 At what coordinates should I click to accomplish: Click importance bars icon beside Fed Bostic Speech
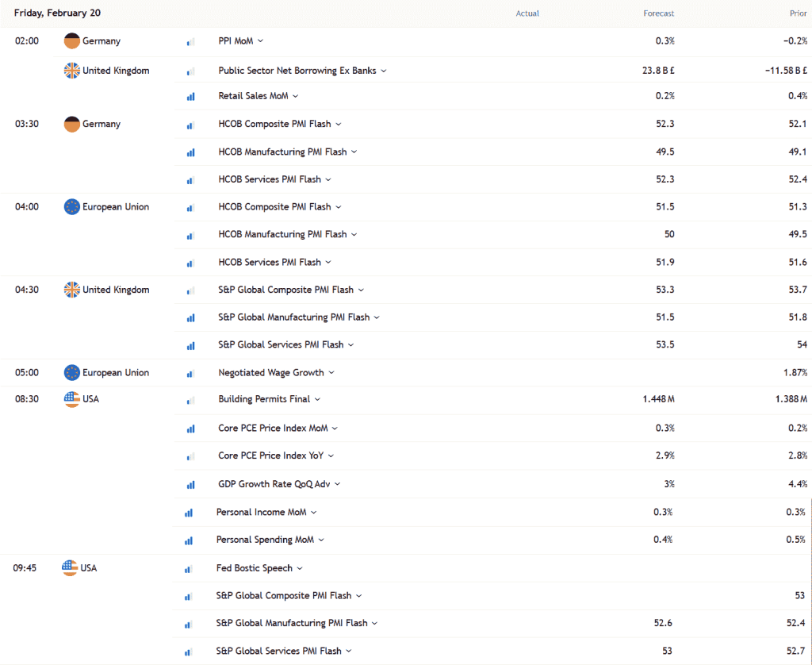click(188, 569)
